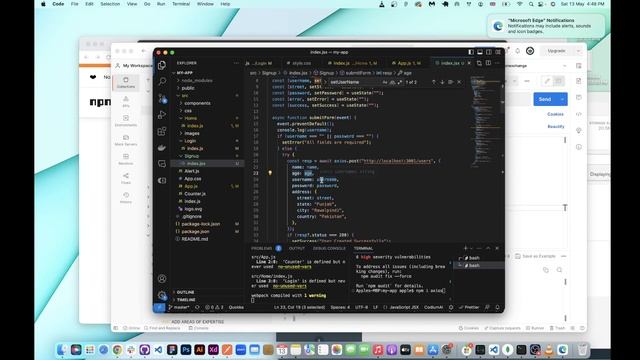The image size is (640, 360).
Task: Open Source Control view with badge
Action: pyautogui.click(x=162, y=98)
